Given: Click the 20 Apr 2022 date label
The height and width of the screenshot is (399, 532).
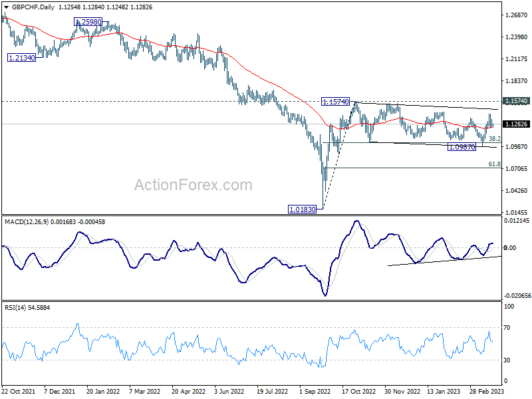Looking at the screenshot, I should tap(189, 392).
